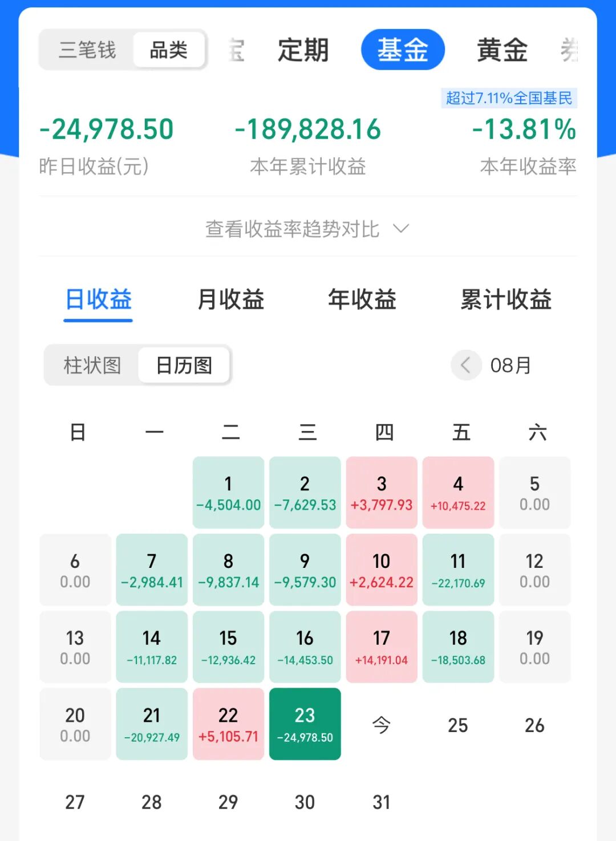The height and width of the screenshot is (841, 616).
Task: Select August 11 cell showing -22,170.69
Action: coord(458,570)
